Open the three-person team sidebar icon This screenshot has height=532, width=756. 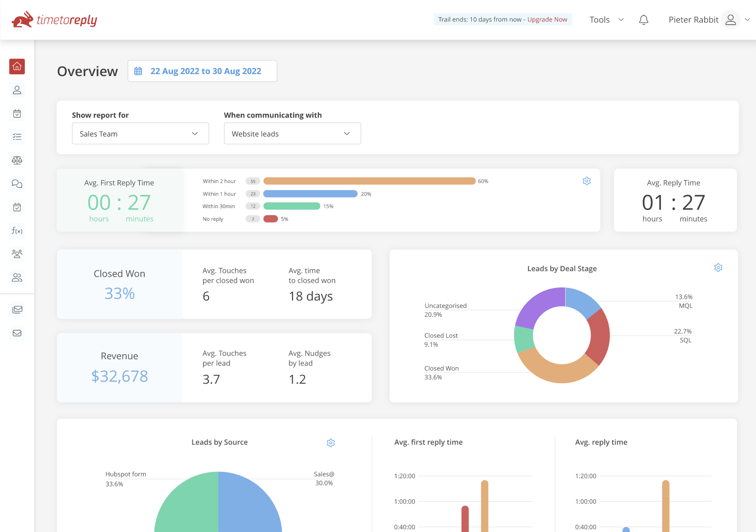tap(17, 254)
